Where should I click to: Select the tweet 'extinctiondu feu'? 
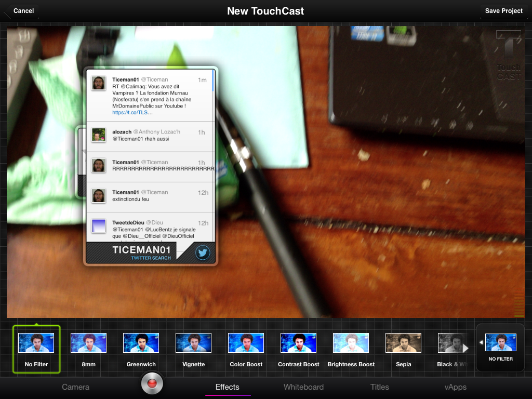pyautogui.click(x=150, y=197)
